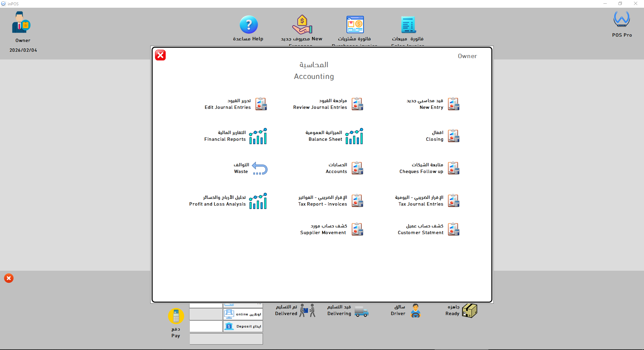
Task: Open the Accounts icon
Action: click(x=357, y=168)
